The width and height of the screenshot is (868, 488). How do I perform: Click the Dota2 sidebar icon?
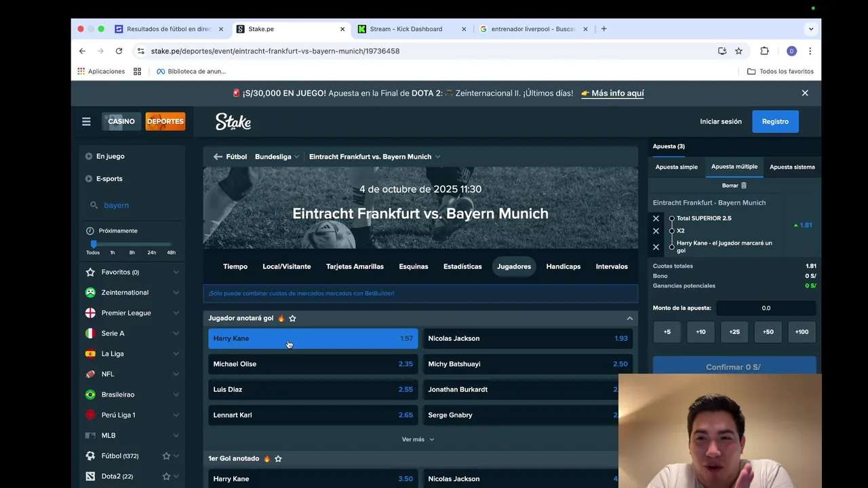point(90,476)
